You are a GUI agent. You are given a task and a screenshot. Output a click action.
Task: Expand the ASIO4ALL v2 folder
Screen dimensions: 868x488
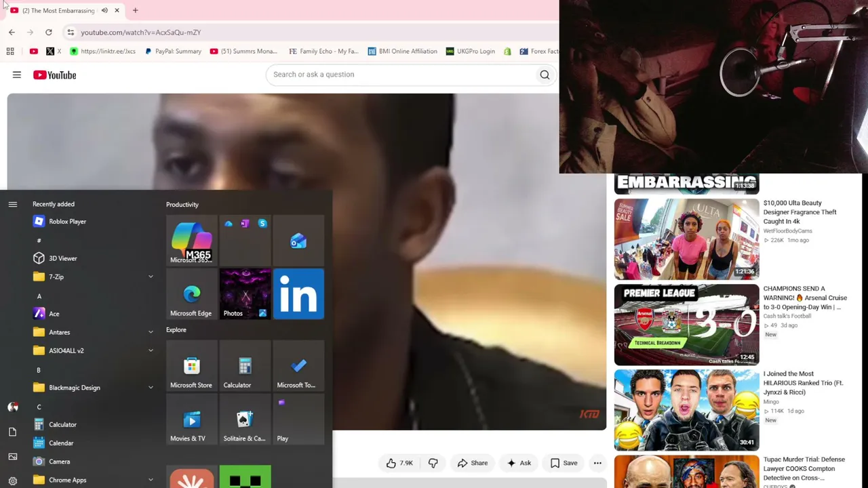(94, 350)
